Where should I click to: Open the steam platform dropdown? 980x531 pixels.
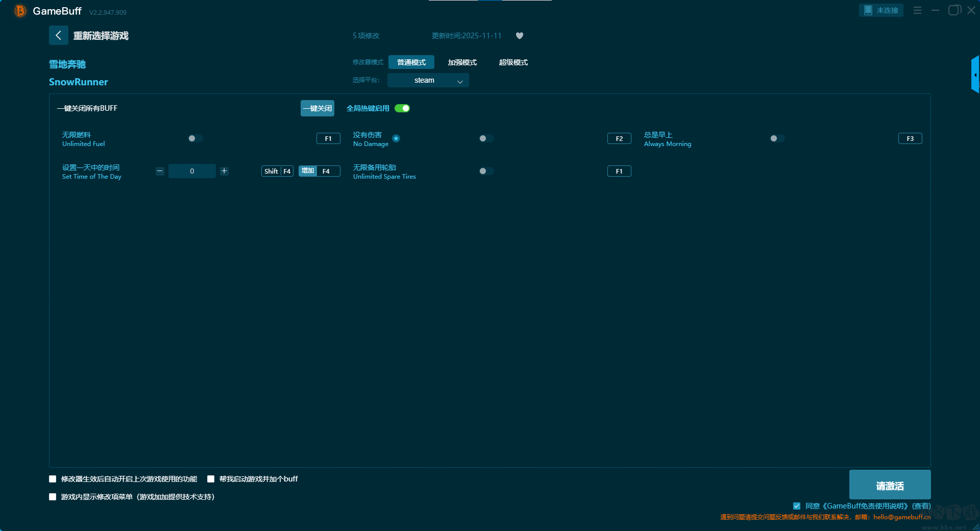coord(428,80)
